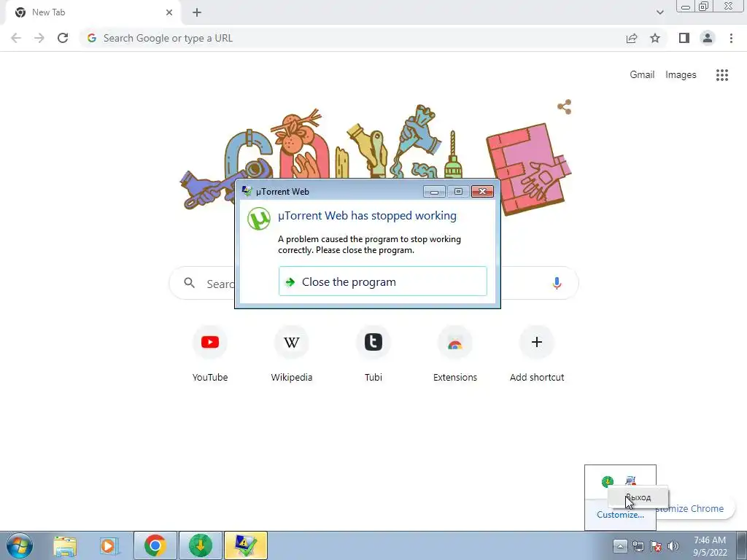Open the clock showing 7:46 AM

point(710,546)
